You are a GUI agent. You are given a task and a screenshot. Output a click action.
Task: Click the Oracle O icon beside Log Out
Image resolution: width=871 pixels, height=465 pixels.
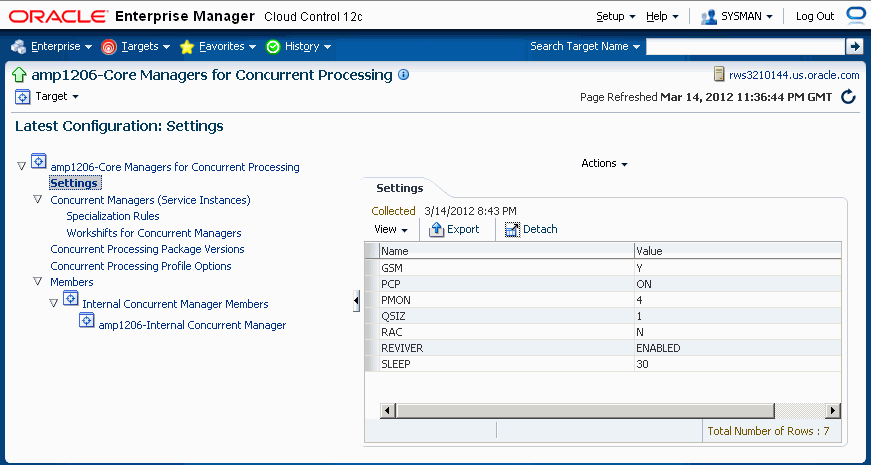(x=856, y=15)
